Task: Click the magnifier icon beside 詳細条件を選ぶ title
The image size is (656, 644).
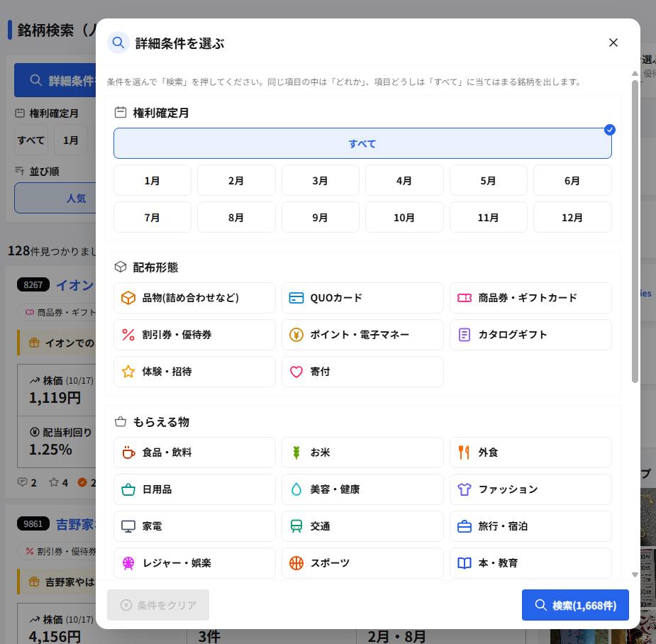Action: tap(118, 43)
